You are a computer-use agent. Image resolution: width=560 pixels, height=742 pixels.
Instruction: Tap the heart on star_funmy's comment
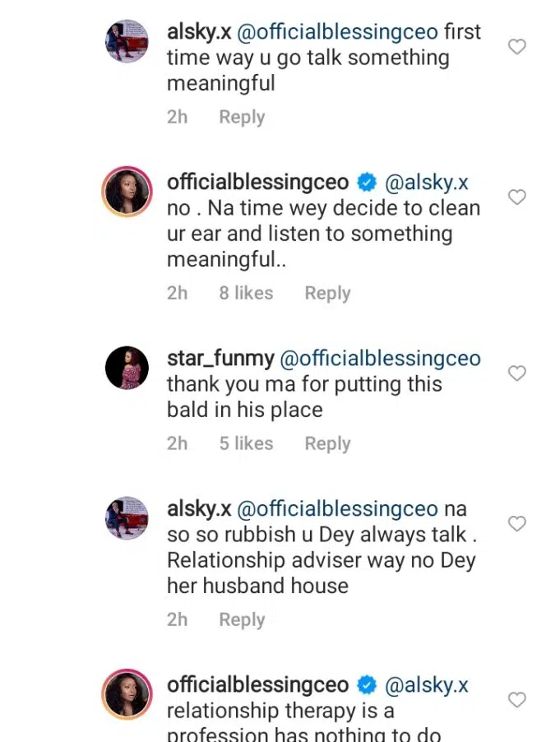pyautogui.click(x=516, y=373)
